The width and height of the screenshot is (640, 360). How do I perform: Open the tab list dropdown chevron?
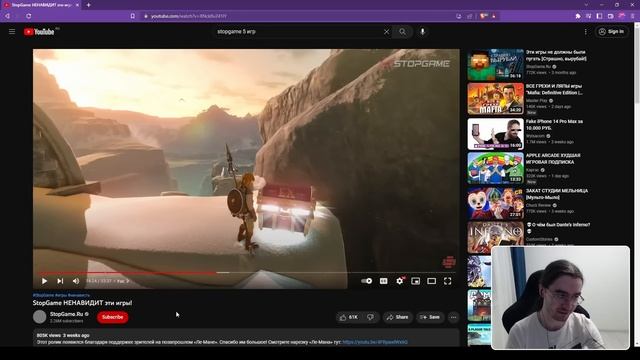[x=586, y=5]
